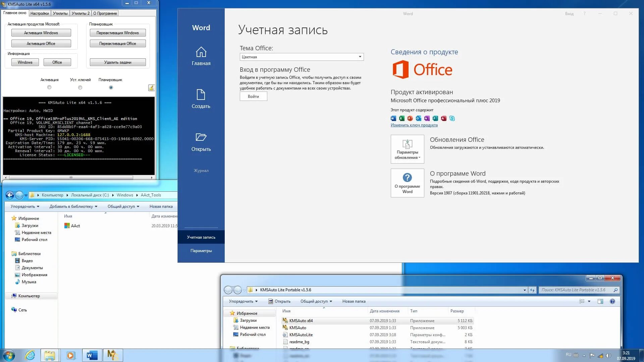Select the Планировщик radio button

111,87
